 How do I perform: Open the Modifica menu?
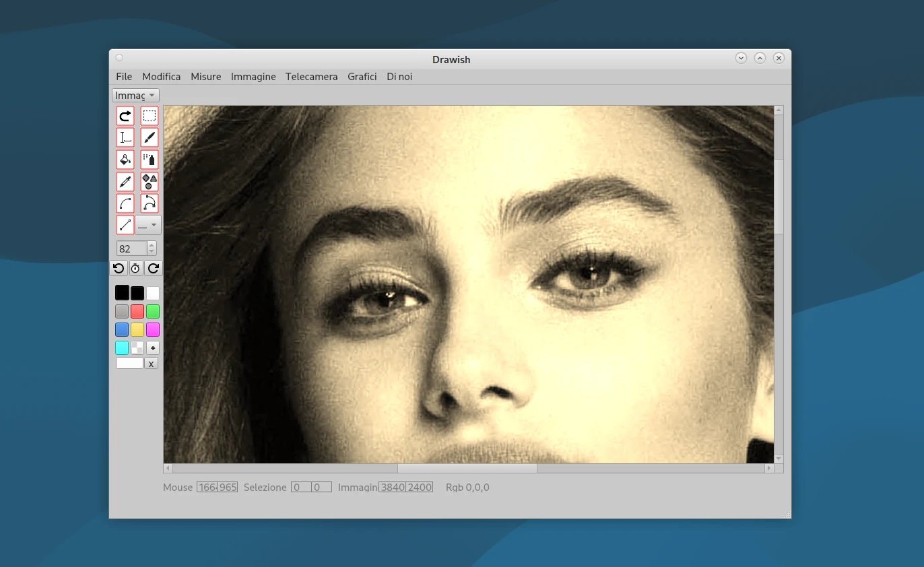[161, 77]
